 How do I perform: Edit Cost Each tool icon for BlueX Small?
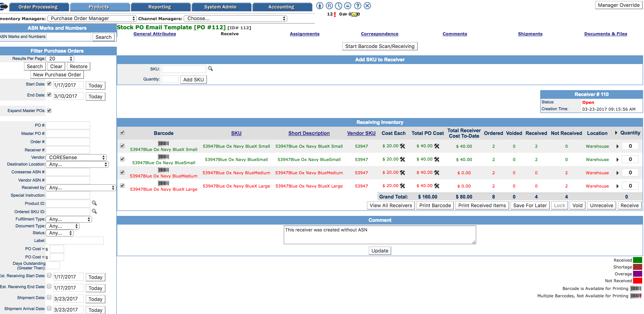(x=403, y=146)
